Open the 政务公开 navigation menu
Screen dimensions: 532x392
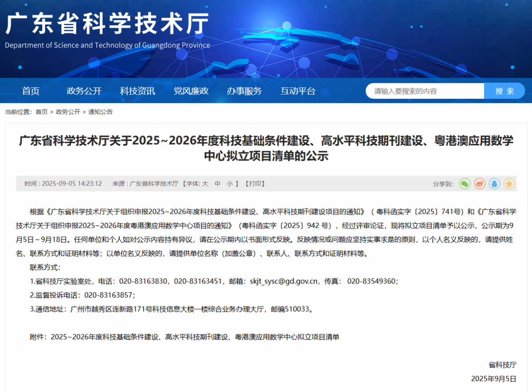coord(84,91)
